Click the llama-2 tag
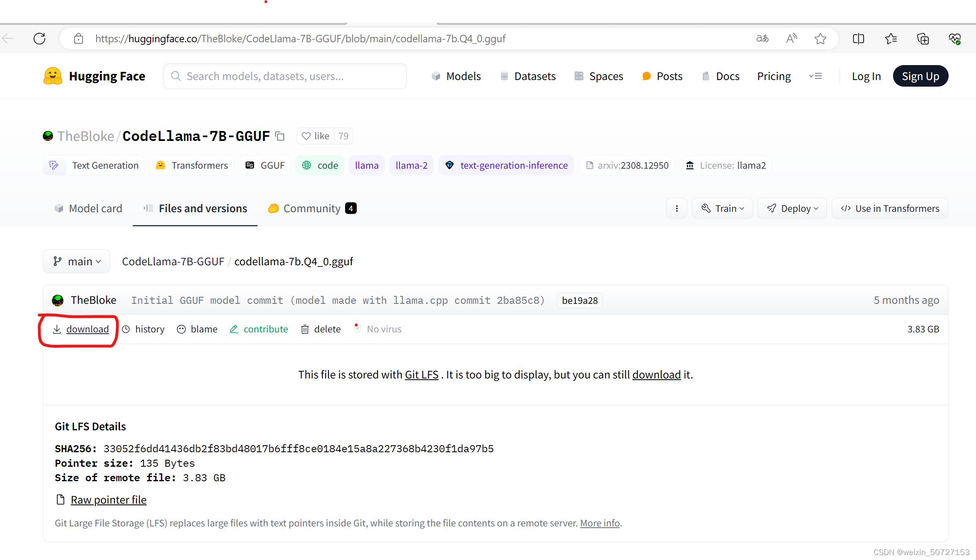The width and height of the screenshot is (976, 560). tap(411, 165)
